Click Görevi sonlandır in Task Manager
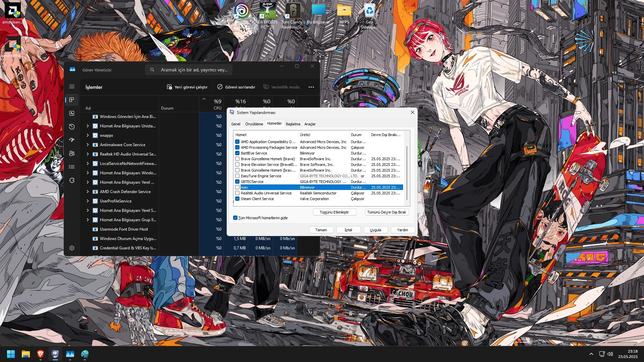The image size is (644, 362). click(236, 87)
